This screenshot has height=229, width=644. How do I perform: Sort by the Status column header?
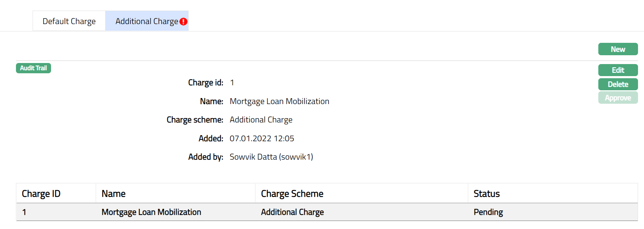[486, 194]
